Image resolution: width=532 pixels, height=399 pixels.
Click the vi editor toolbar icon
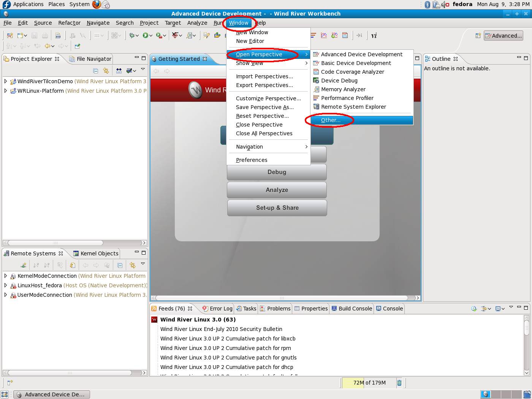point(374,35)
